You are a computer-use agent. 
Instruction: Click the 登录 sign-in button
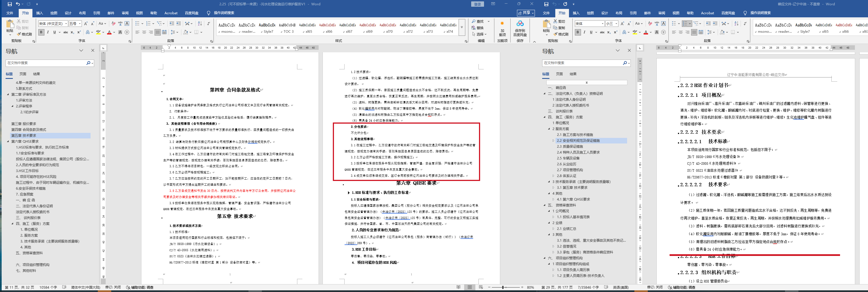tap(477, 4)
